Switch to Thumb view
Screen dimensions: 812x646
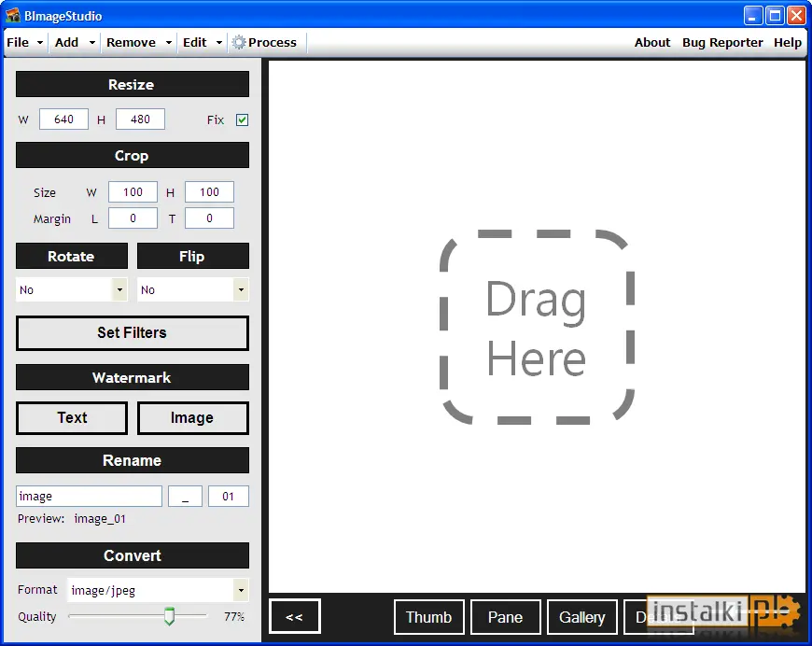pyautogui.click(x=428, y=616)
